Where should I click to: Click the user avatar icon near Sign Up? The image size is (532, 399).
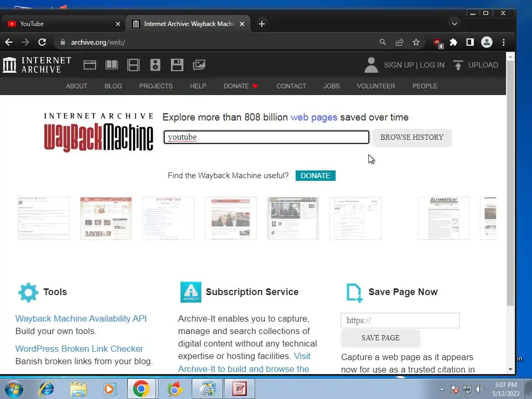coord(371,65)
